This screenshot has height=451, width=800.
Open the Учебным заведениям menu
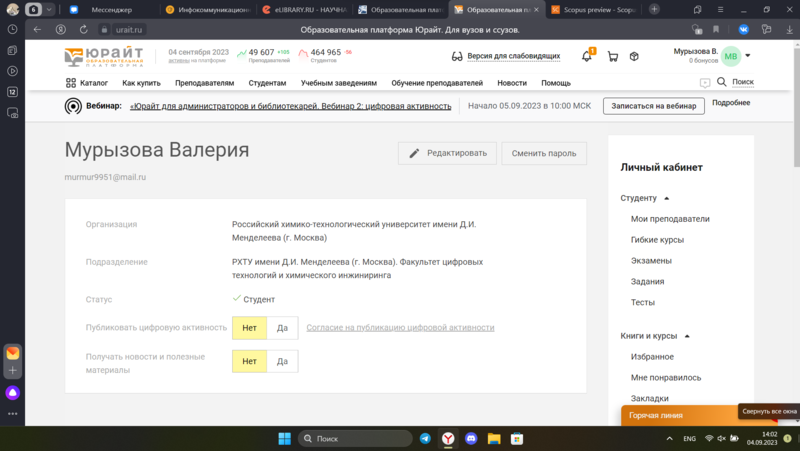[339, 83]
